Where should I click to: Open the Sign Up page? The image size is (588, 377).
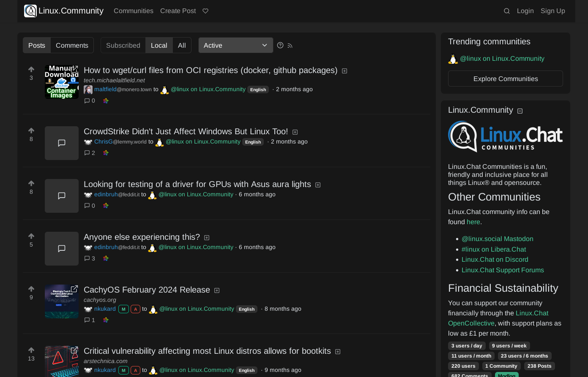coord(553,11)
